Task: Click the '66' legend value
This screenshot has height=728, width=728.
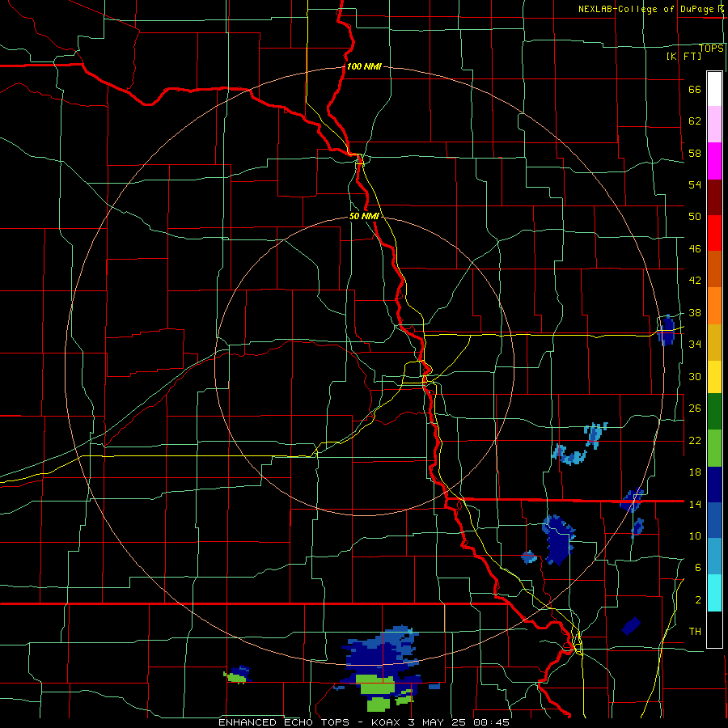Action: 695,90
